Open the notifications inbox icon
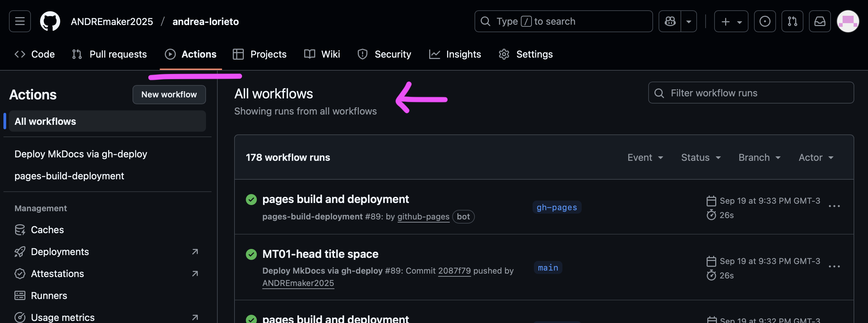This screenshot has height=323, width=868. [820, 21]
